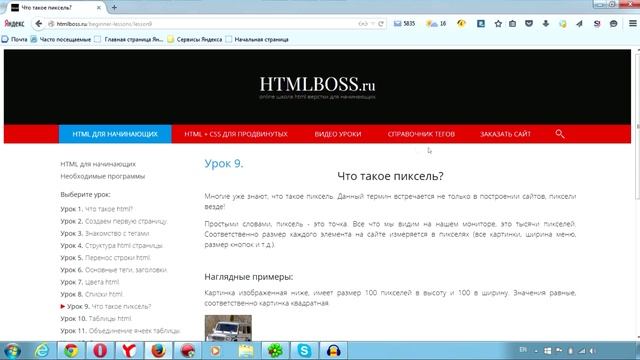Open sidebar link 'HTML для начинающих'

(98, 164)
